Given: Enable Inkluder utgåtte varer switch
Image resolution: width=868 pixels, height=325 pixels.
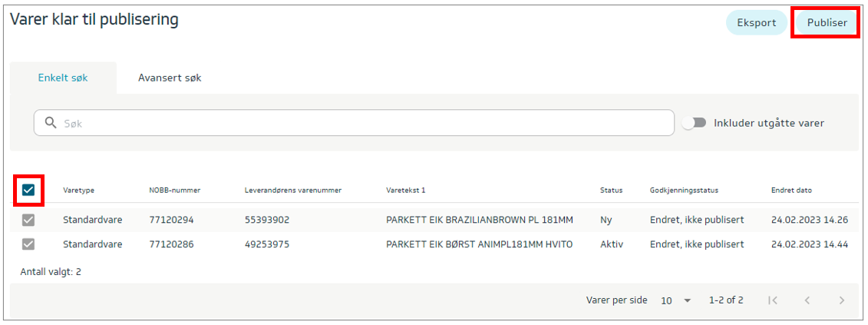Looking at the screenshot, I should pos(694,123).
